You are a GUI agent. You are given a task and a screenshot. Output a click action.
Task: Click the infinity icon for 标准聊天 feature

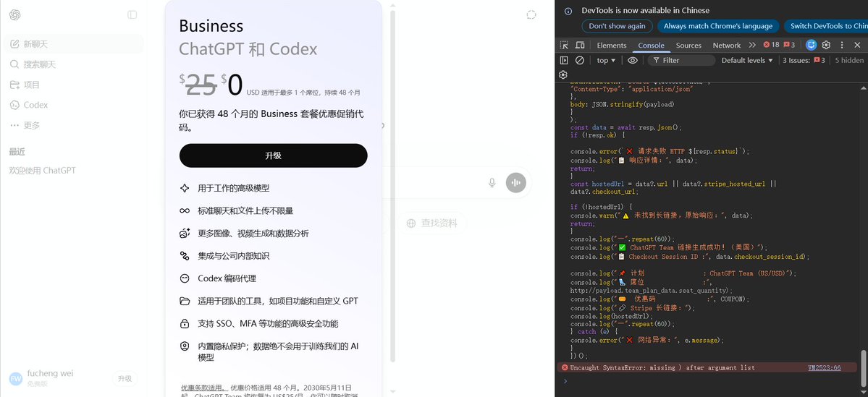(x=185, y=210)
